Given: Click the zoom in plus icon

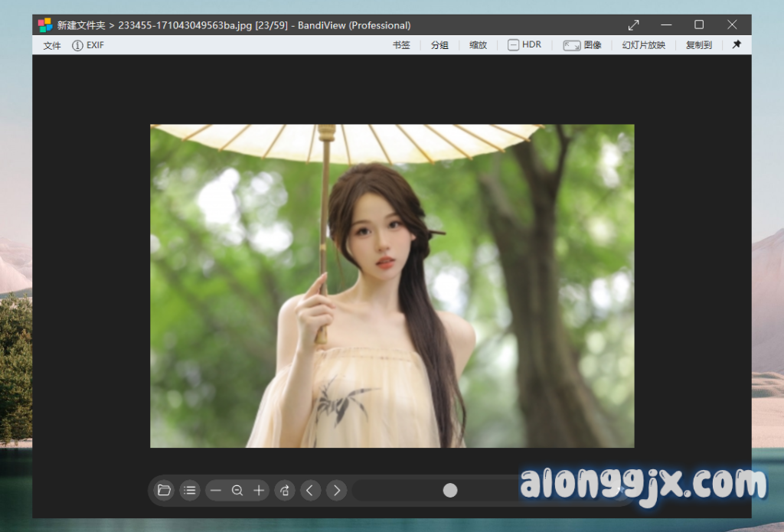Looking at the screenshot, I should pyautogui.click(x=259, y=490).
